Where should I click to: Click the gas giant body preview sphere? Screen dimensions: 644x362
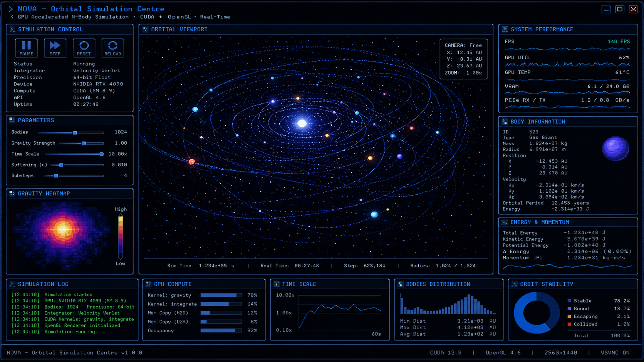pyautogui.click(x=615, y=148)
